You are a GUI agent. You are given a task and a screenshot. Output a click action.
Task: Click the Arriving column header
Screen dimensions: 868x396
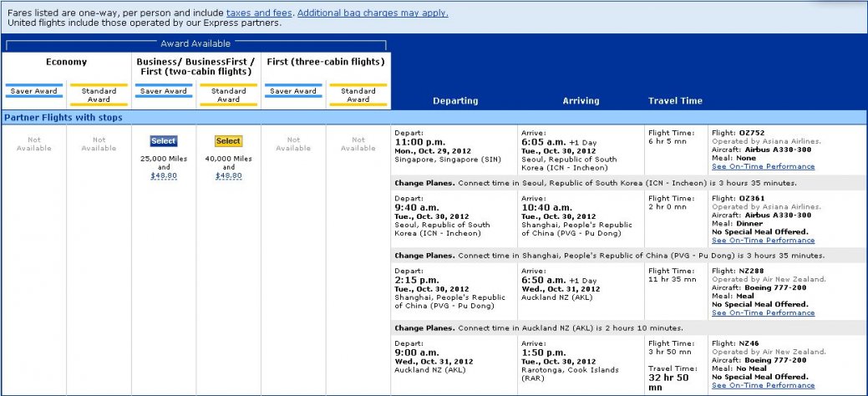[x=581, y=101]
